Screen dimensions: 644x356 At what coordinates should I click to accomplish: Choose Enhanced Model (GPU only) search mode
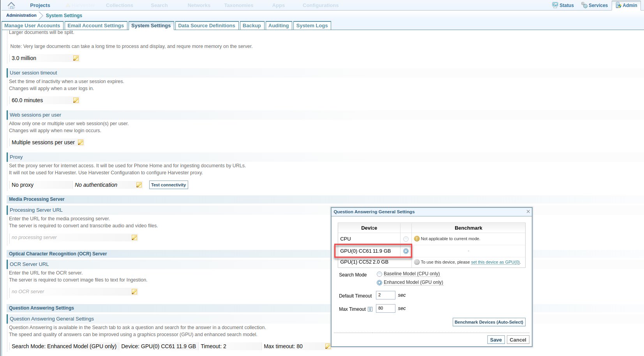click(379, 283)
